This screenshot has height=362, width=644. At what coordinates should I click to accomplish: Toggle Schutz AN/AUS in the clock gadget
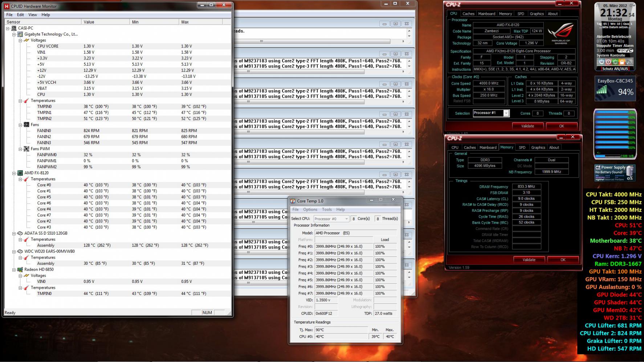coord(615,69)
